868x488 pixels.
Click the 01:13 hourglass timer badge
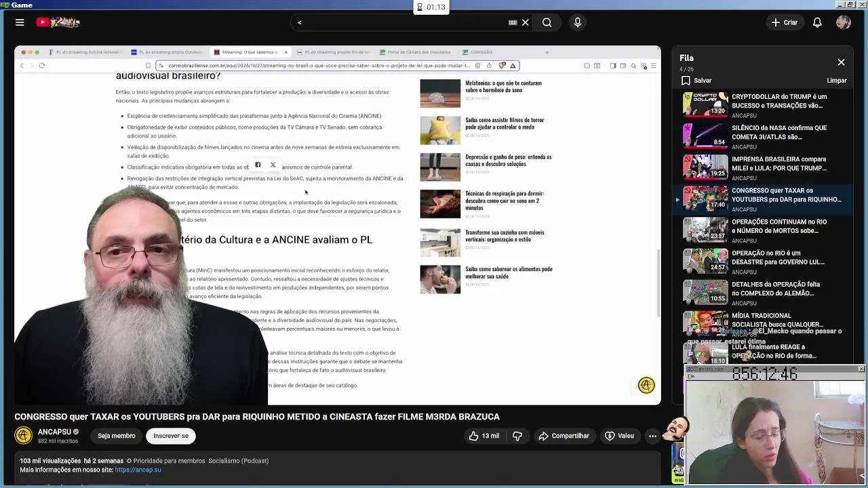coord(431,7)
